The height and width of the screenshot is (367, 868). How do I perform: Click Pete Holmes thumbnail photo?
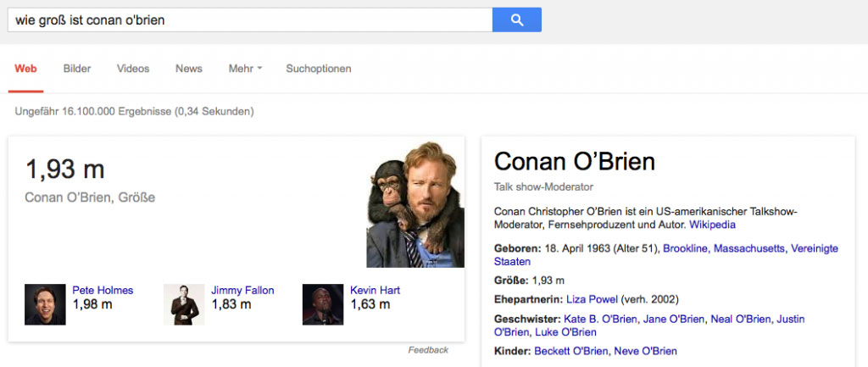pos(45,304)
